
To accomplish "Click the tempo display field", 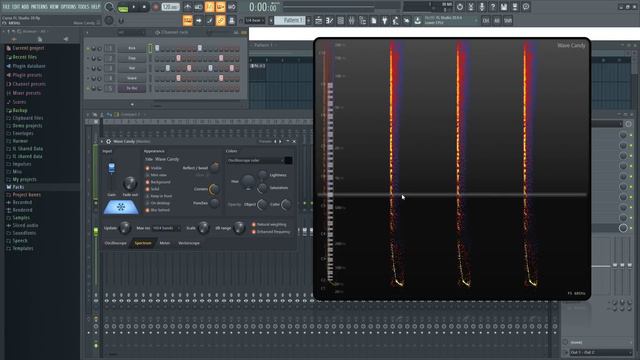I will (170, 7).
